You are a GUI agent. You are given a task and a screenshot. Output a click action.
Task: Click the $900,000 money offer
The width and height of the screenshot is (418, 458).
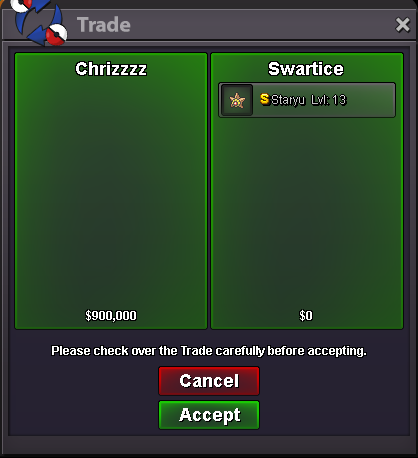111,315
